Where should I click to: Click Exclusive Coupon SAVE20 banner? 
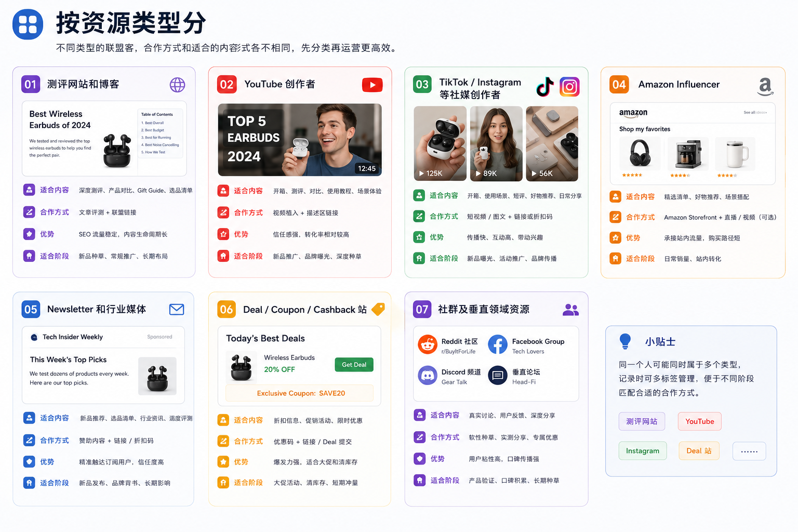(300, 393)
